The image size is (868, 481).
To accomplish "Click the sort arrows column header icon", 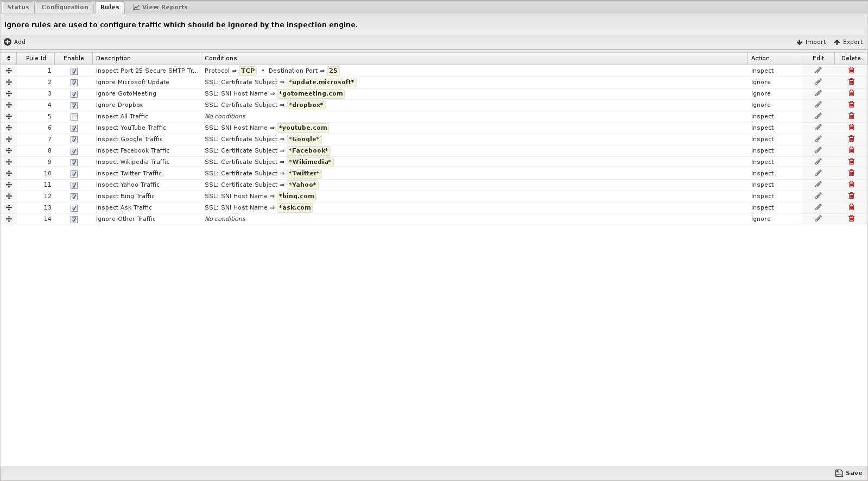I will pyautogui.click(x=9, y=58).
